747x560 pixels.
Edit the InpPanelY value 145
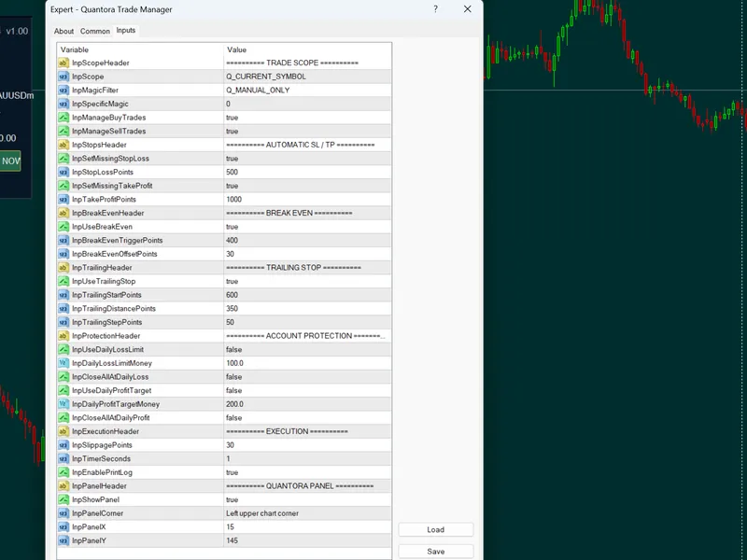point(308,540)
